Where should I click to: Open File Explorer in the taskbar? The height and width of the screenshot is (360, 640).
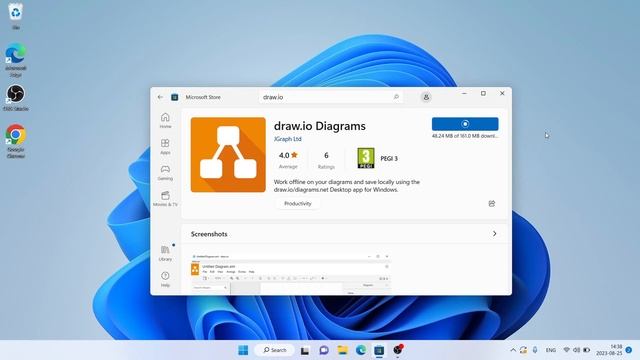click(342, 350)
